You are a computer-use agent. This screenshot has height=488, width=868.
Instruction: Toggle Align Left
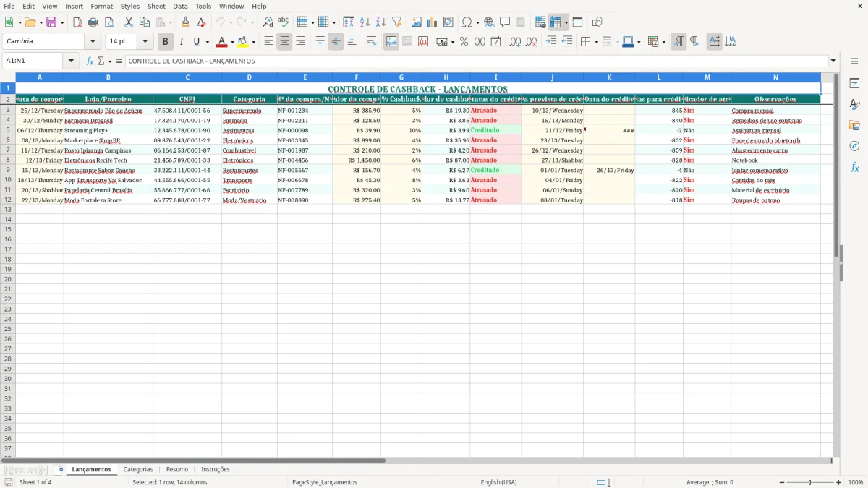coord(268,42)
